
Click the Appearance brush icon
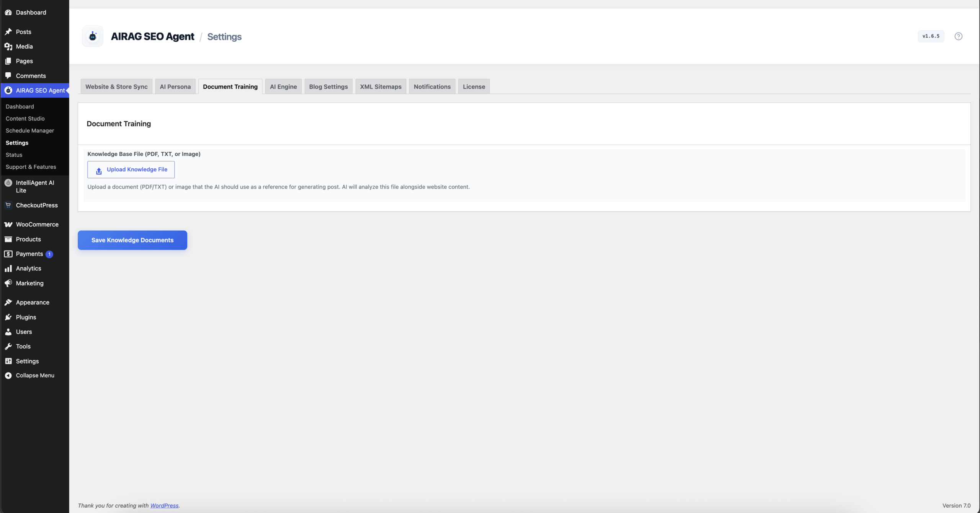8,303
